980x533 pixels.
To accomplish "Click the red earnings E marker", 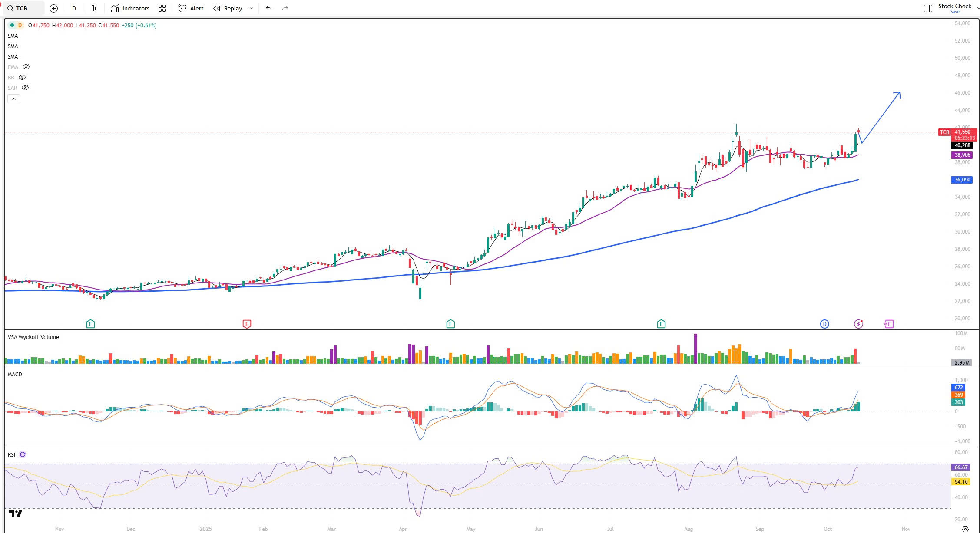I will click(247, 324).
